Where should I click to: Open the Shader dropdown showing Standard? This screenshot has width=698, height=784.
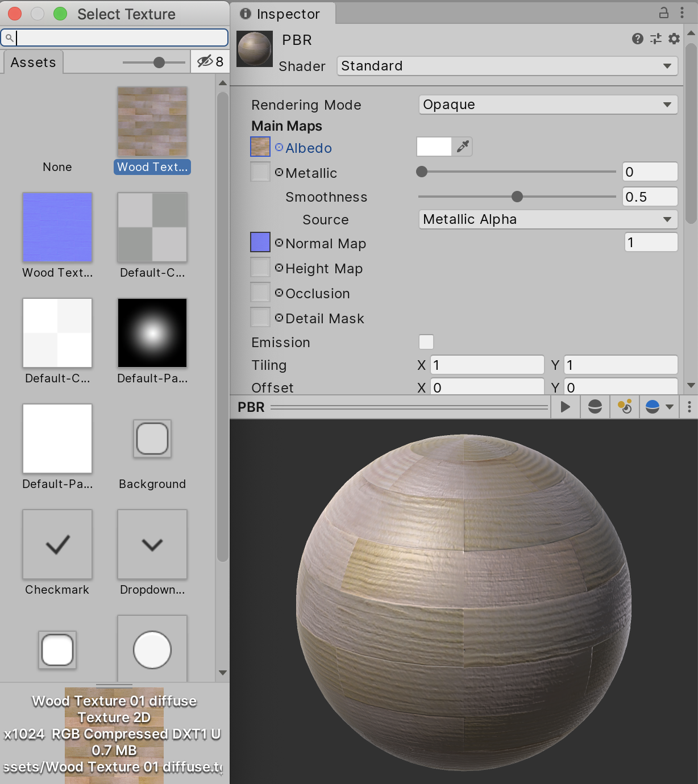[506, 66]
